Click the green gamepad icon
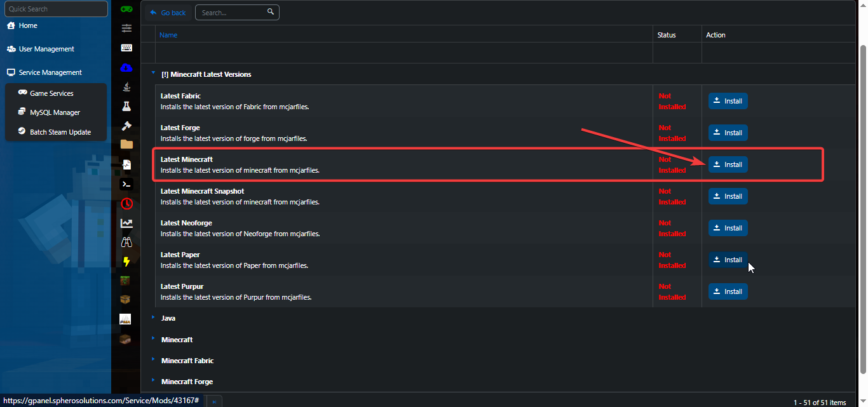868x407 pixels. [x=126, y=9]
